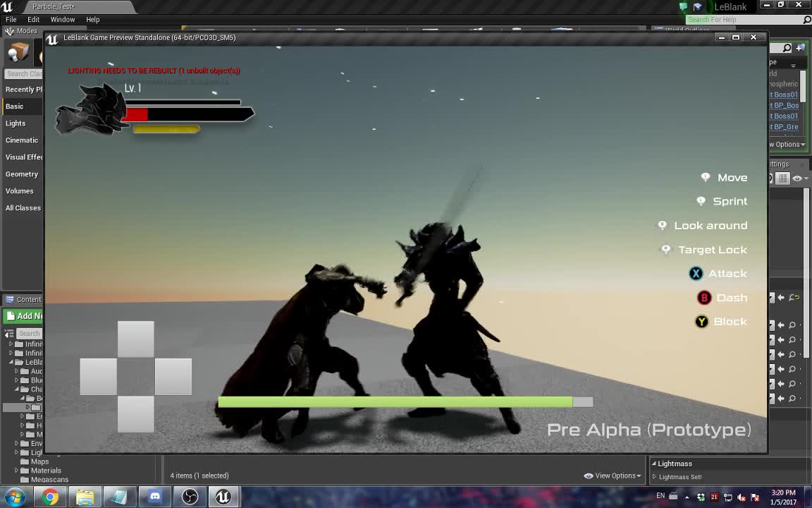This screenshot has width=812, height=508.
Task: Expand the Lightmass Settings row
Action: click(656, 476)
